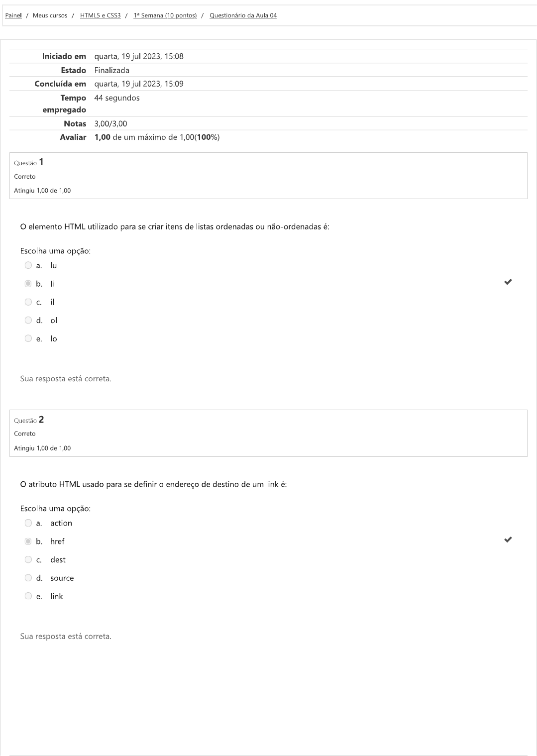
Task: Select option d. source in Question 2
Action: pyautogui.click(x=28, y=578)
